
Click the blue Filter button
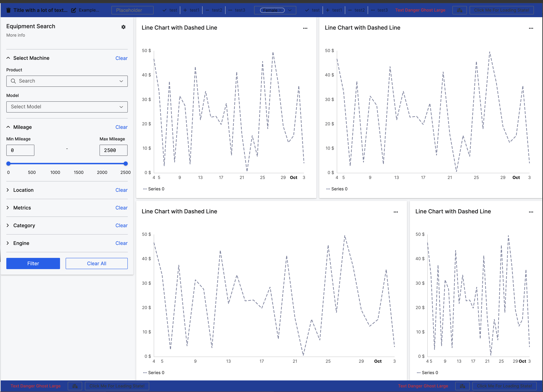(33, 263)
